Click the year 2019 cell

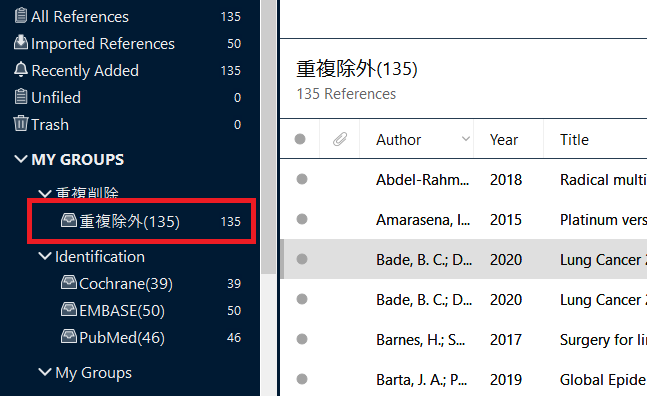506,380
